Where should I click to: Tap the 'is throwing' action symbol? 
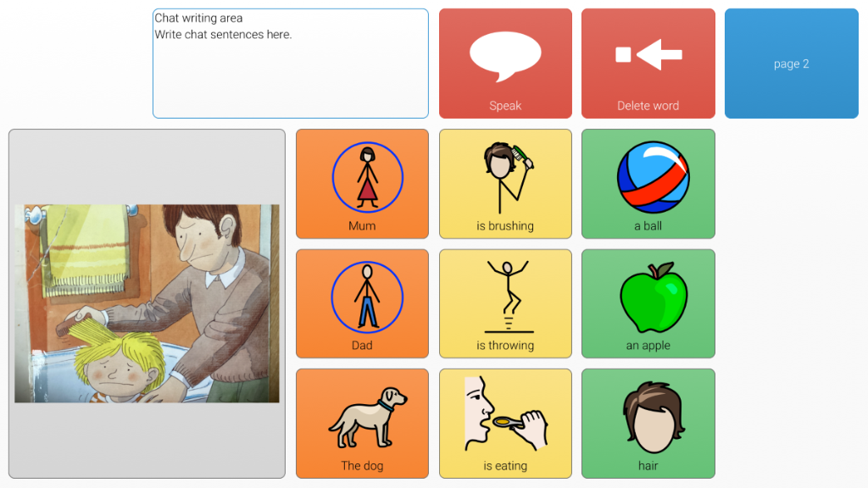[505, 304]
